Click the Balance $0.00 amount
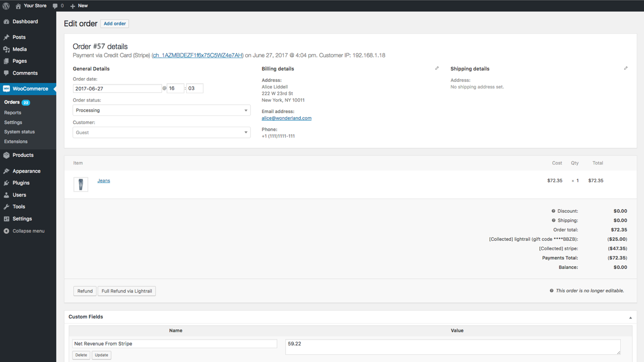Image resolution: width=644 pixels, height=362 pixels. click(x=620, y=267)
